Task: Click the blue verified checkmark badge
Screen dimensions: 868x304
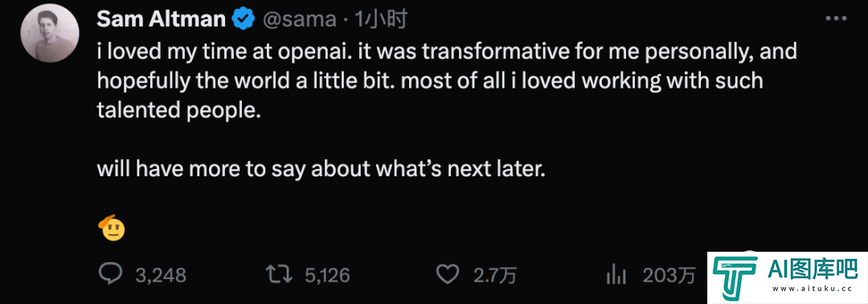Action: (243, 20)
